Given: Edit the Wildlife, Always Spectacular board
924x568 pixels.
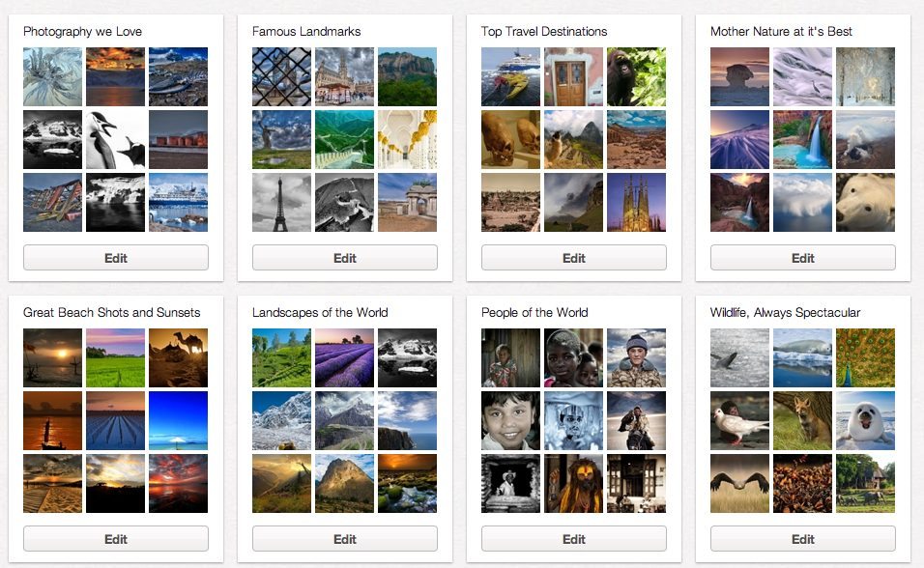Looking at the screenshot, I should [802, 539].
